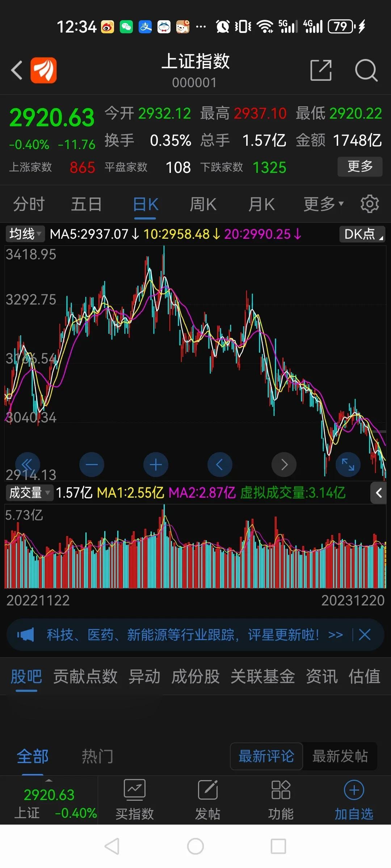The width and height of the screenshot is (391, 868).
Task: Open the 贡献点数 tab
Action: (x=85, y=676)
